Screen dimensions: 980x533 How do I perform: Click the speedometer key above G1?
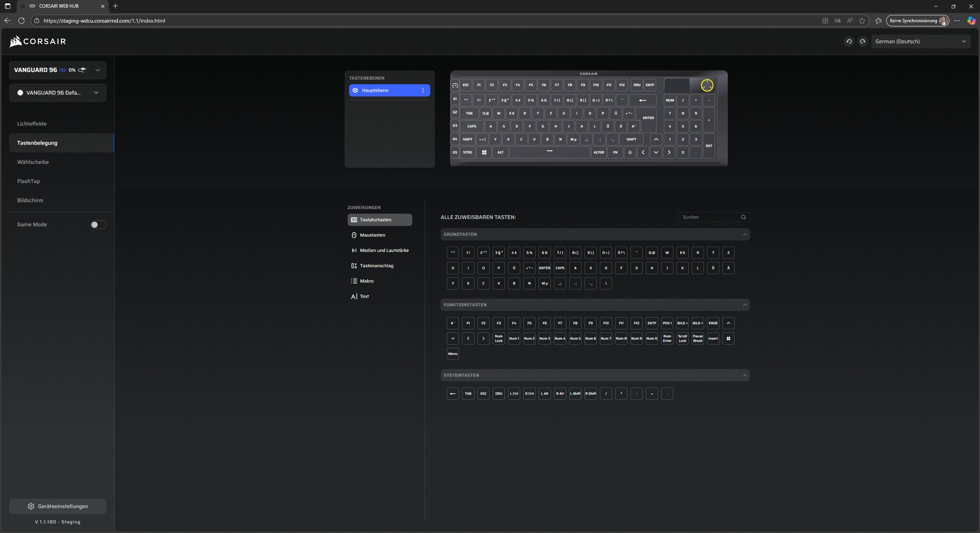tap(455, 85)
